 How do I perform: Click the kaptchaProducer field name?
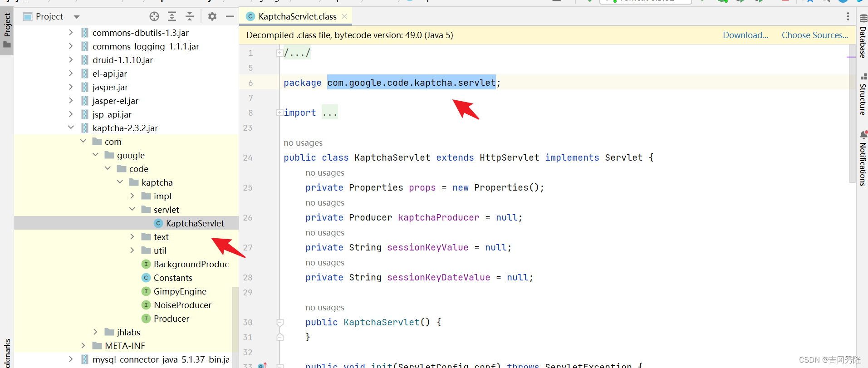(438, 217)
